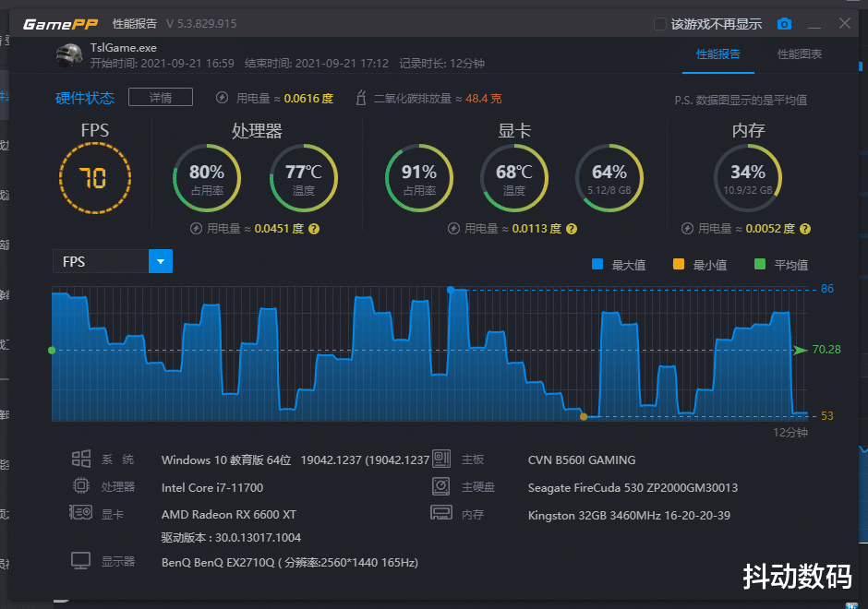Click the lightning icon under 处理器 gauges
Viewport: 868px width, 609px height.
click(x=196, y=229)
